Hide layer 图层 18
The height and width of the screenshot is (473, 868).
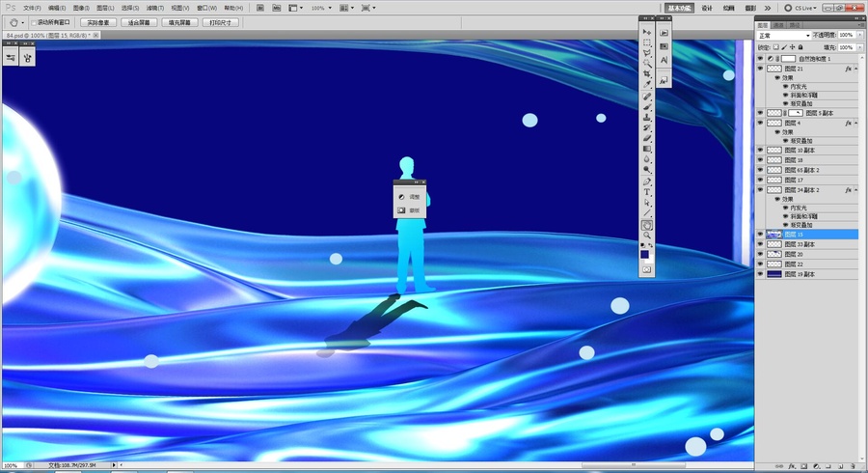[760, 160]
